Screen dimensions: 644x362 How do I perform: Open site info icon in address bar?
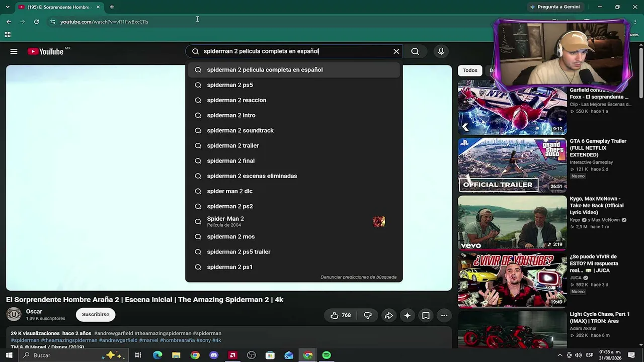[x=53, y=22]
